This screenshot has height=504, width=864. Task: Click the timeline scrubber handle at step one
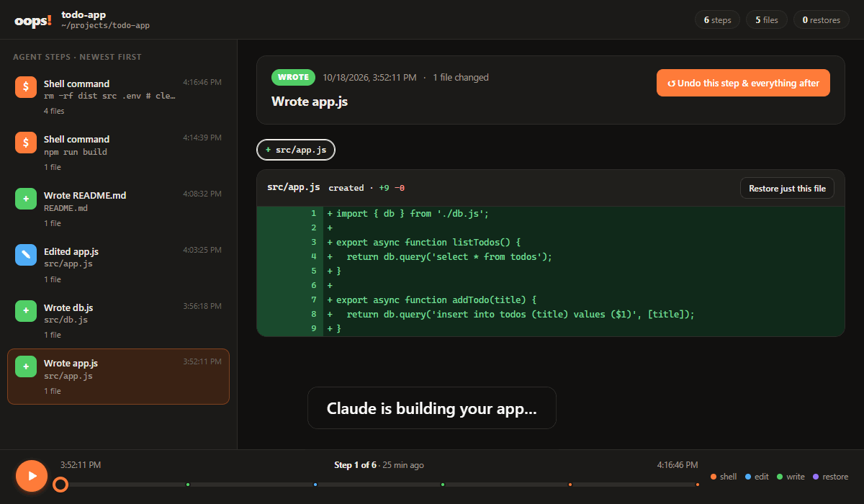click(60, 485)
